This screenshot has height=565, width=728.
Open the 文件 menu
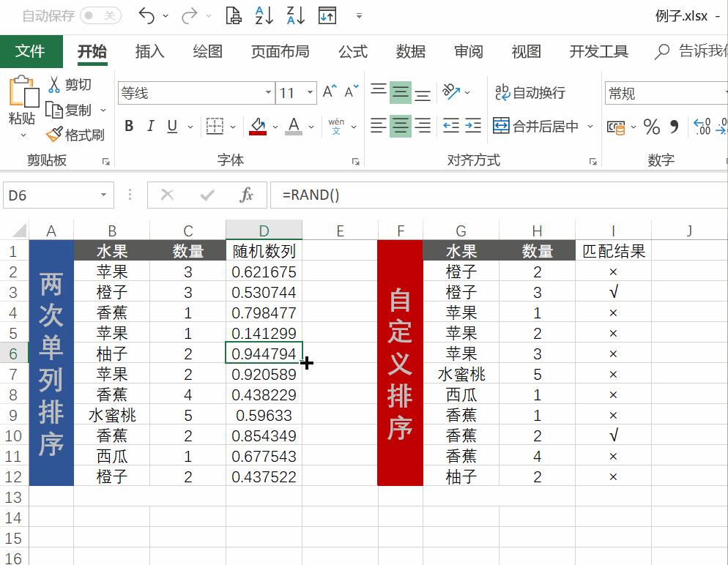click(x=29, y=51)
